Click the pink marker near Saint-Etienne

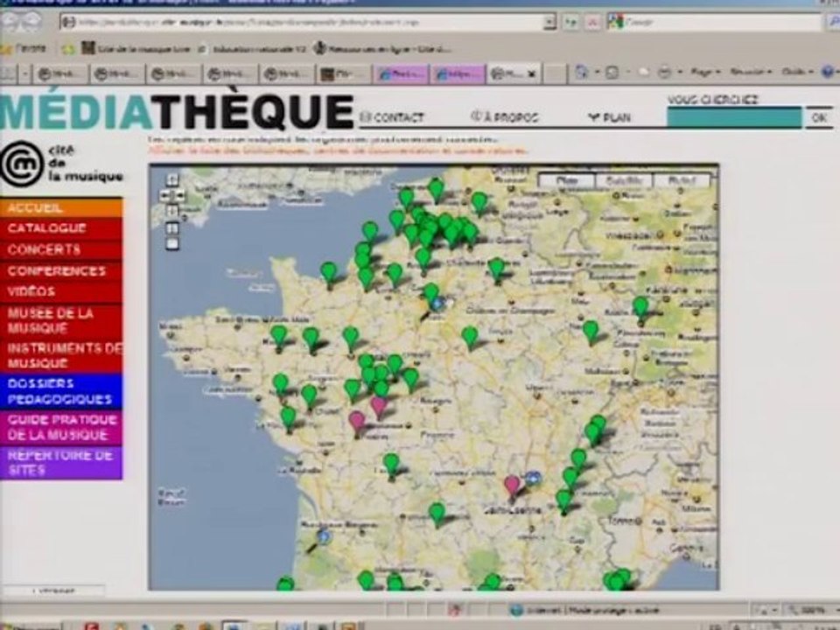[512, 486]
